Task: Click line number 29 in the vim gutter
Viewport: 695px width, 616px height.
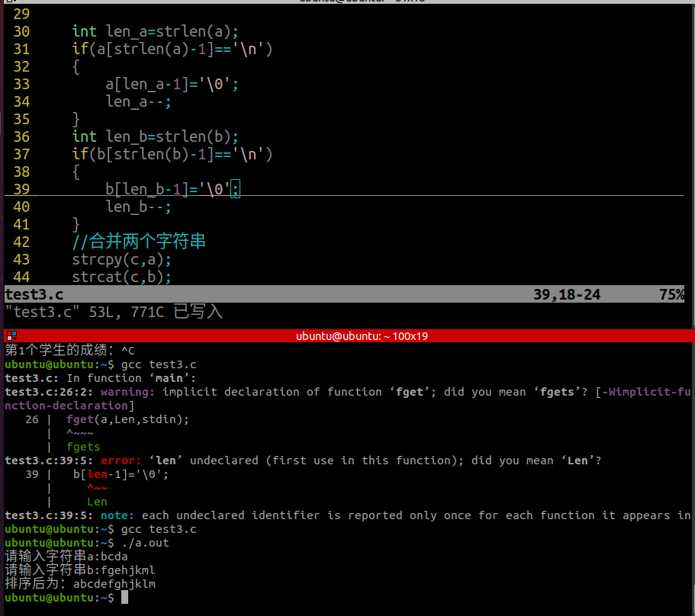Action: [x=21, y=14]
